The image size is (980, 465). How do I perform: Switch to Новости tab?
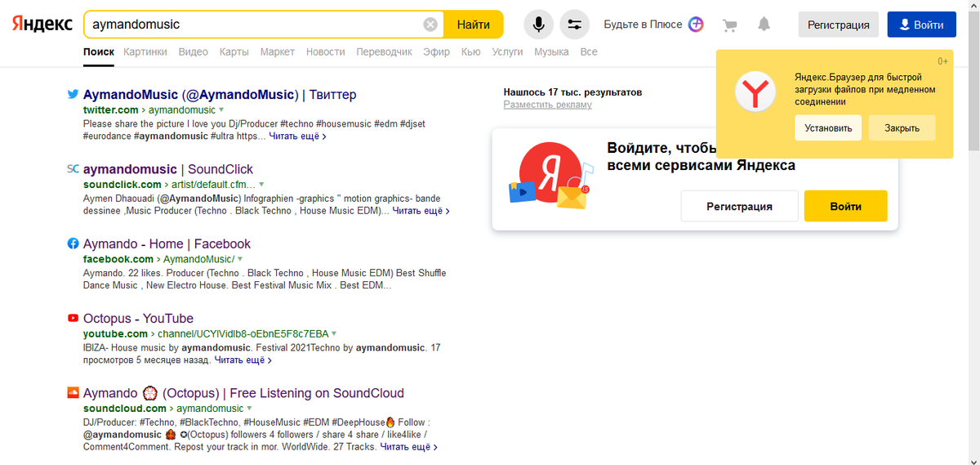click(326, 51)
